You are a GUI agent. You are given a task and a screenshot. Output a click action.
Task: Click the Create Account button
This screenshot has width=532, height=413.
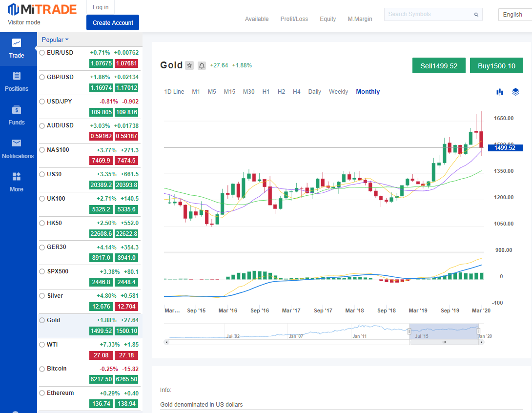113,22
